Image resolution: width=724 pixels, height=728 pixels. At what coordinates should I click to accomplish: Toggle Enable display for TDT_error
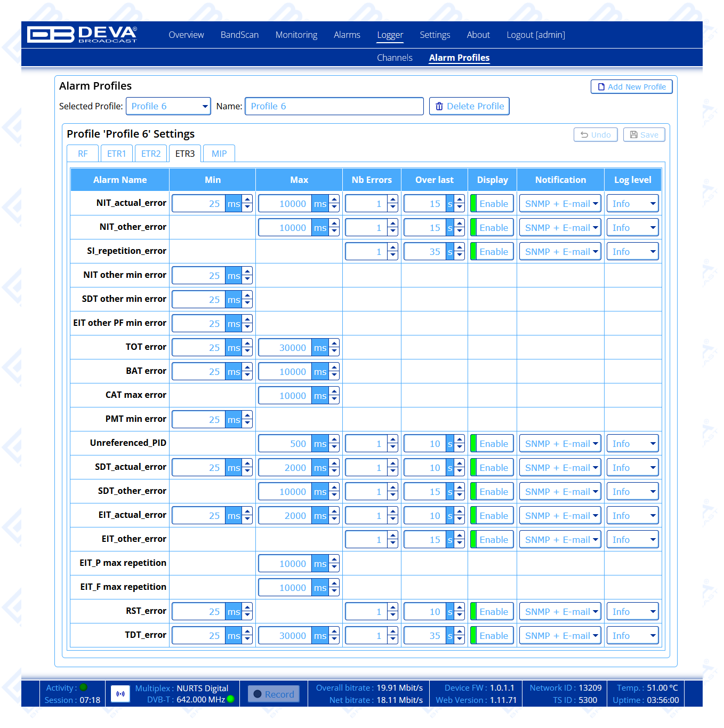point(493,636)
